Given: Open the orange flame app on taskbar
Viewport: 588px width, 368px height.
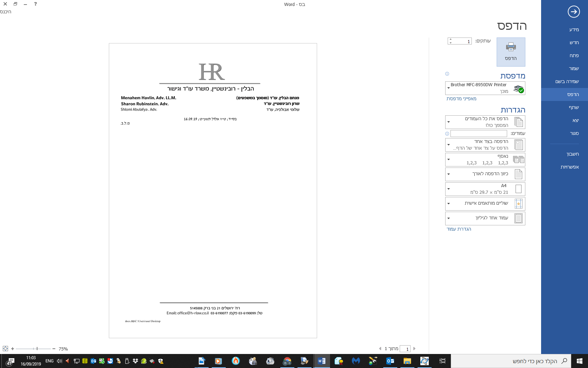Looking at the screenshot, I should point(236,361).
